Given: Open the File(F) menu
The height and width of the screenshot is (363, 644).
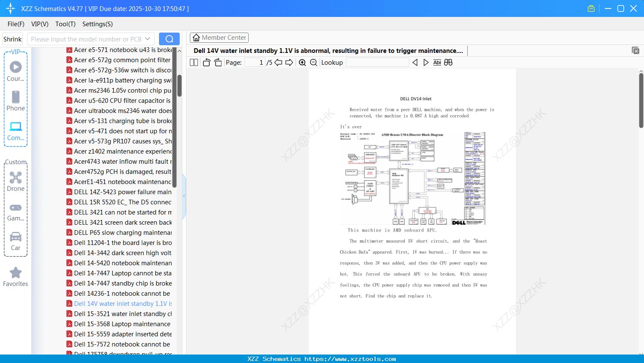Looking at the screenshot, I should [x=16, y=24].
